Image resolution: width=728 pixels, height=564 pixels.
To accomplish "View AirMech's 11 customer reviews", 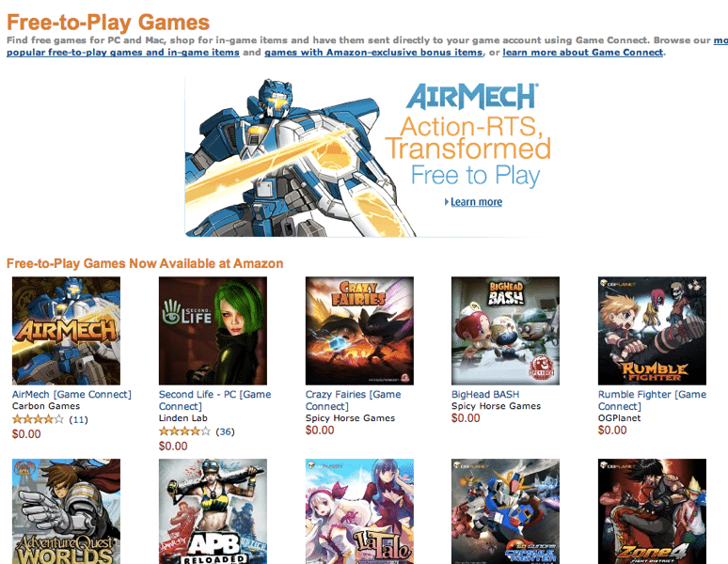I will pyautogui.click(x=78, y=420).
